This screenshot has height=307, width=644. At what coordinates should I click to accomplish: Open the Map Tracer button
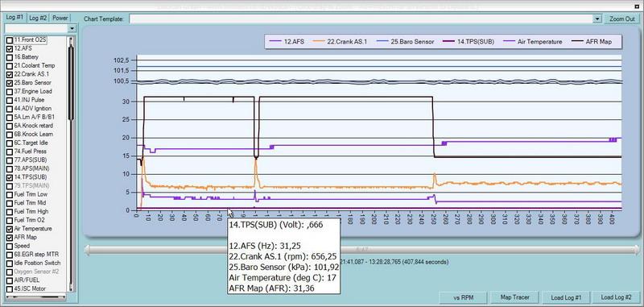(514, 297)
